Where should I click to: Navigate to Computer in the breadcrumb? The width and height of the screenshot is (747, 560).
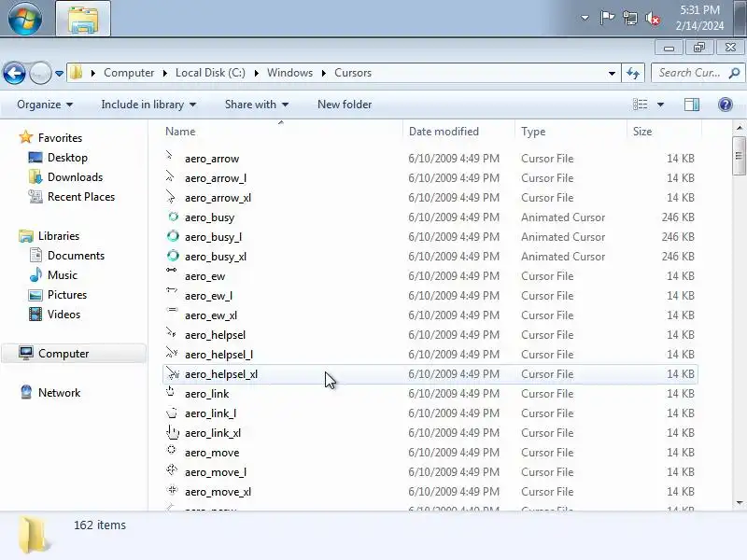click(x=129, y=73)
